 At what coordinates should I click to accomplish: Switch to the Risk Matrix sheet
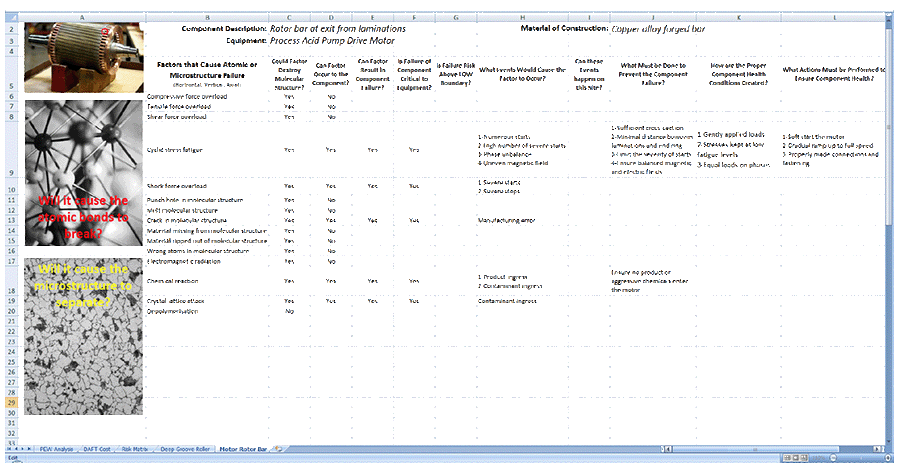click(135, 449)
